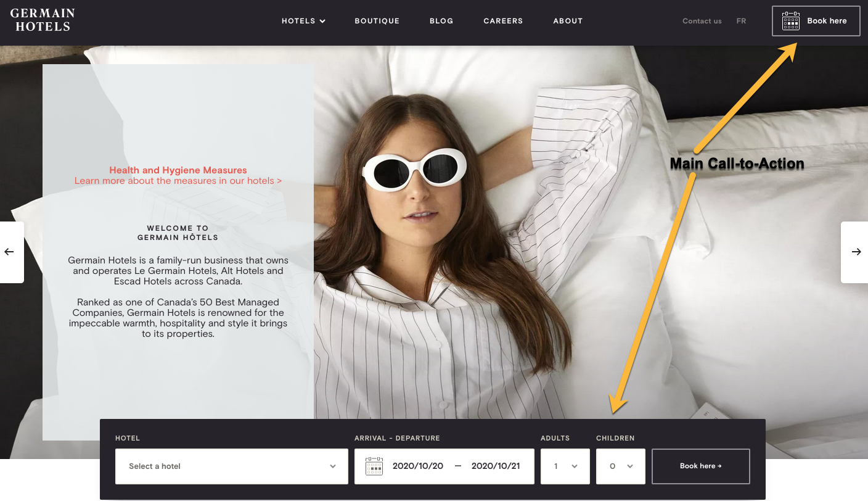Select the departure date 2020/10/21
Viewport: 868px width, 501px height.
[496, 466]
